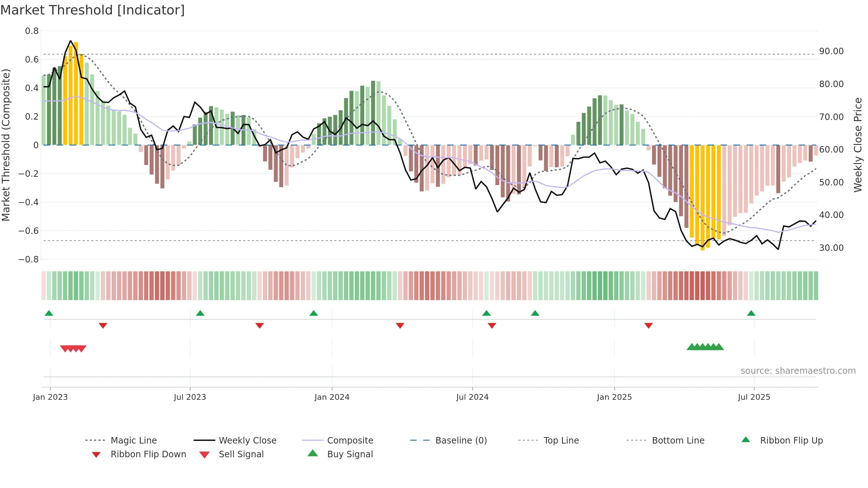Click the ribbon flip up marker at Jan 2023
The width and height of the screenshot is (868, 488).
[x=49, y=313]
